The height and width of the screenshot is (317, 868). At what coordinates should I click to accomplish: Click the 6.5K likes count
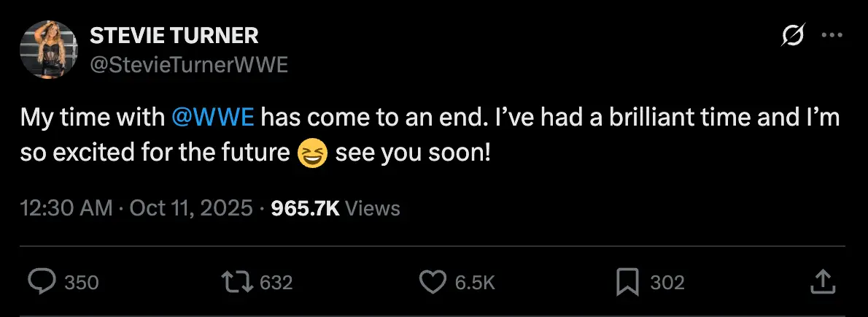coord(475,283)
